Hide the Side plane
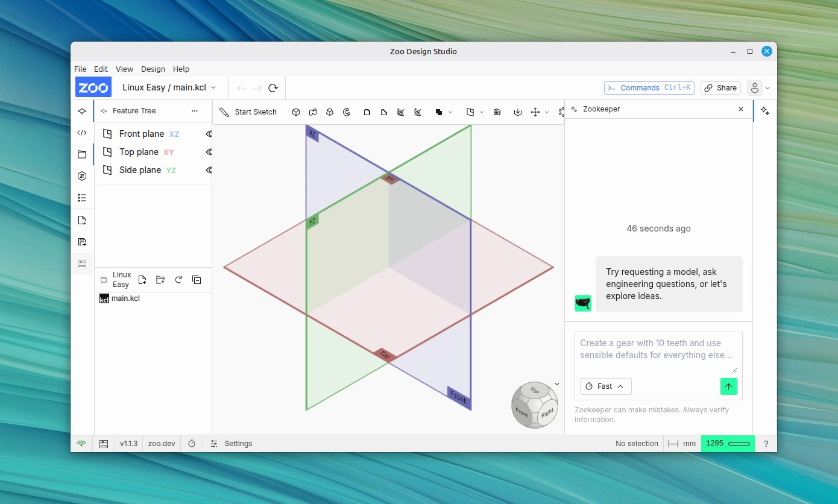 coord(210,170)
